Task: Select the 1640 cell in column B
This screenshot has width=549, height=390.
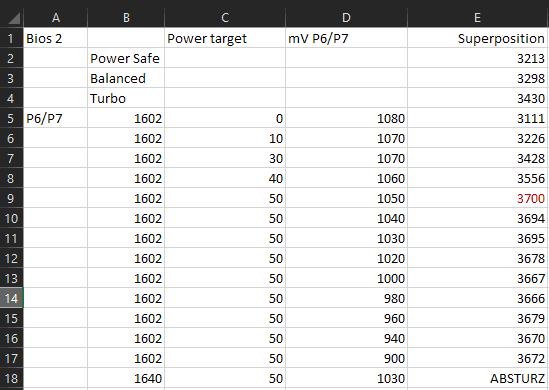Action: pos(126,378)
